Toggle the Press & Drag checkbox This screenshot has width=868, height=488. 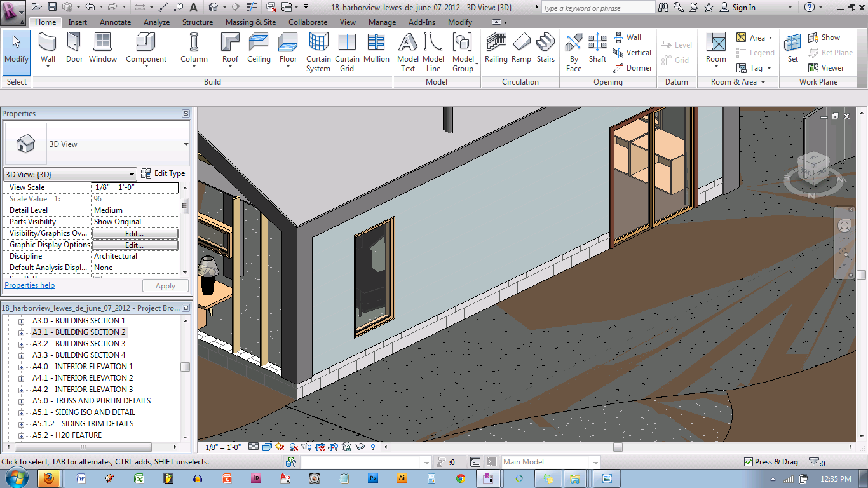click(x=749, y=462)
